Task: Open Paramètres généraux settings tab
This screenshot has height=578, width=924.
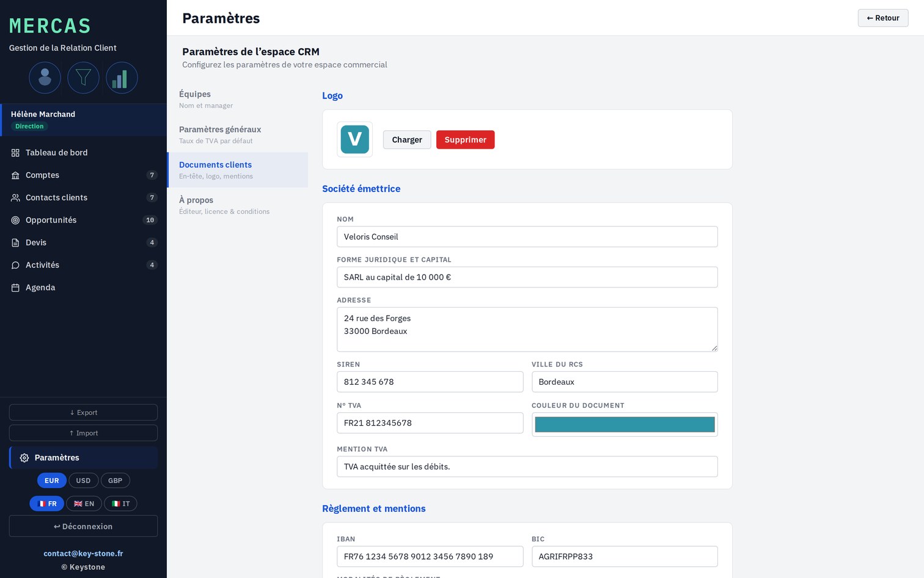Action: 238,135
